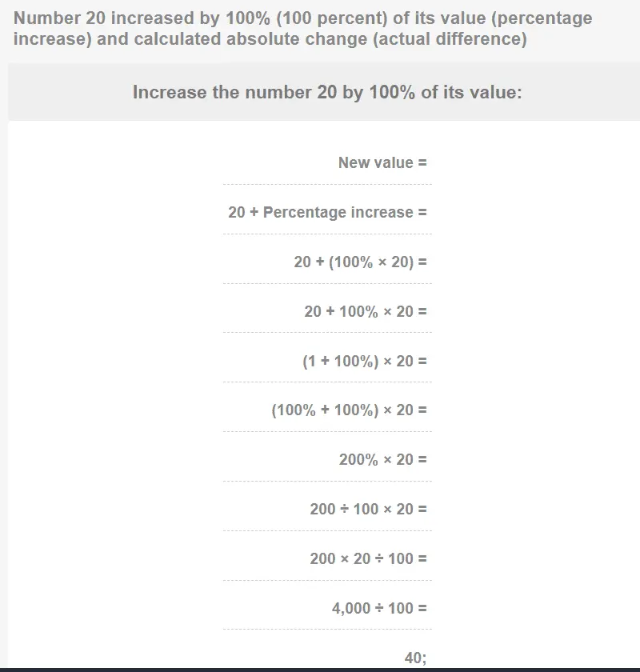This screenshot has width=640, height=672.
Task: Select the "New value =" line
Action: click(382, 162)
